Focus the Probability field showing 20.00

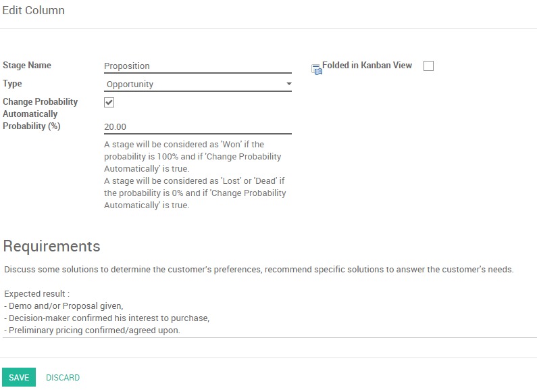click(197, 127)
